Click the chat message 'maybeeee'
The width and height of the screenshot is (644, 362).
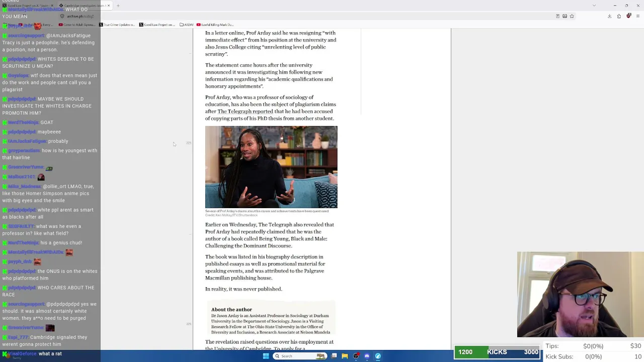click(x=49, y=132)
